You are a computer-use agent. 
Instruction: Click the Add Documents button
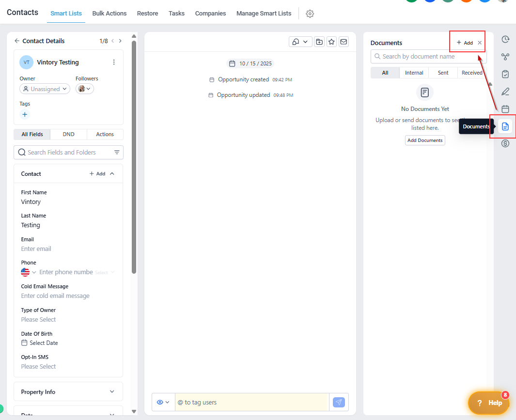pos(425,140)
